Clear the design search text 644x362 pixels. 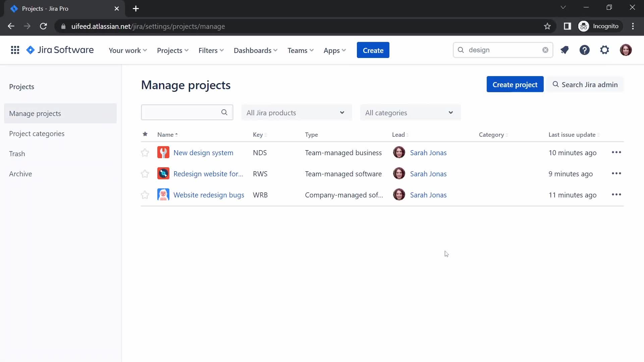pos(545,50)
